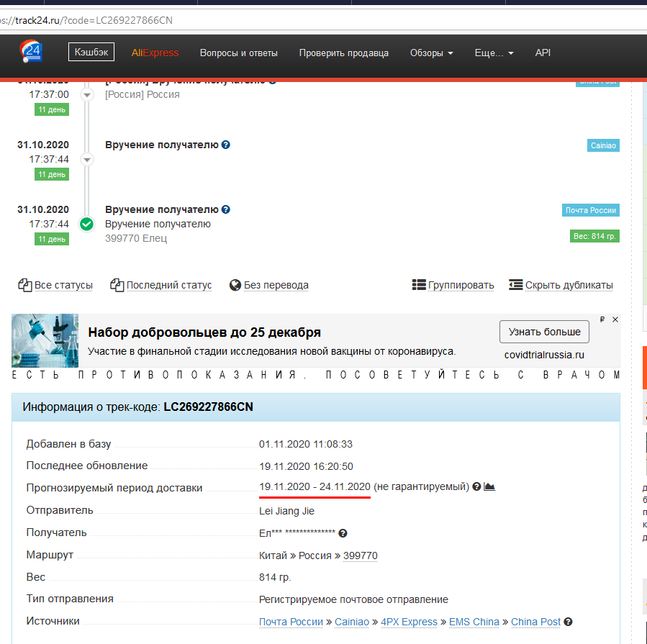The image size is (647, 644).
Task: Collapse the 17:37:00 status timeline arrow
Action: click(x=86, y=95)
